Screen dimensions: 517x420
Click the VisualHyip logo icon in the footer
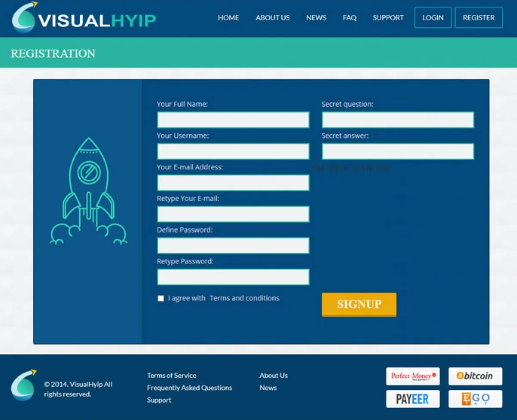point(24,385)
